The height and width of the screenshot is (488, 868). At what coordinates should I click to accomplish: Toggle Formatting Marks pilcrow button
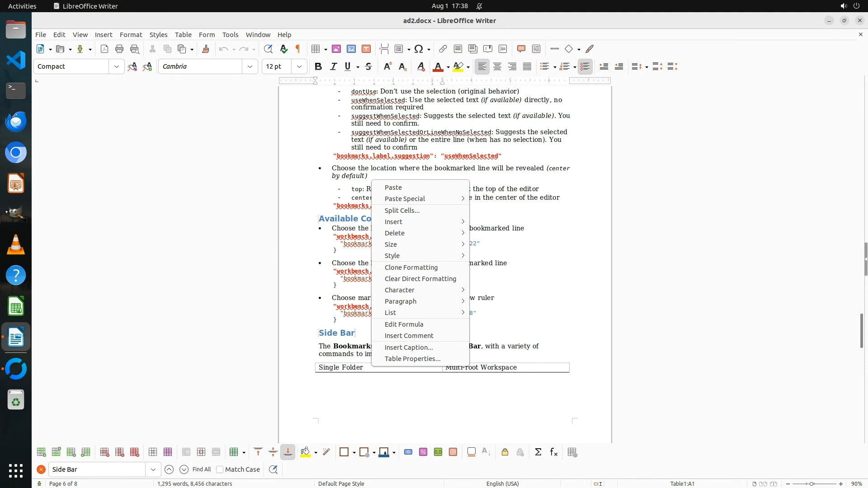coord(298,49)
